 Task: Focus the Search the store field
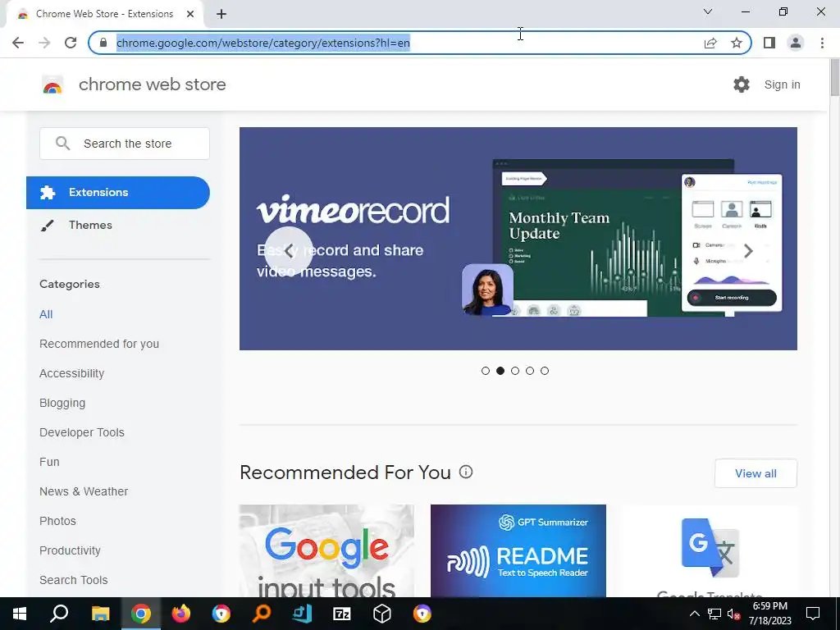[x=125, y=144]
